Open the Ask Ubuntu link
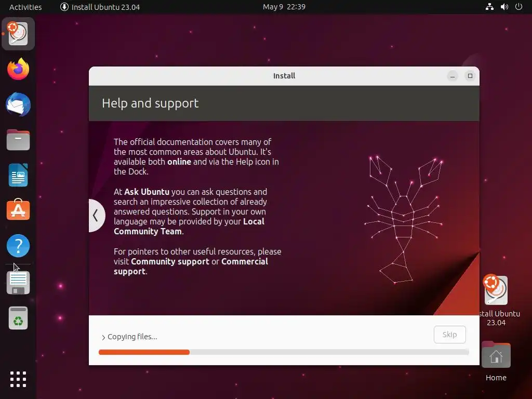 click(147, 192)
